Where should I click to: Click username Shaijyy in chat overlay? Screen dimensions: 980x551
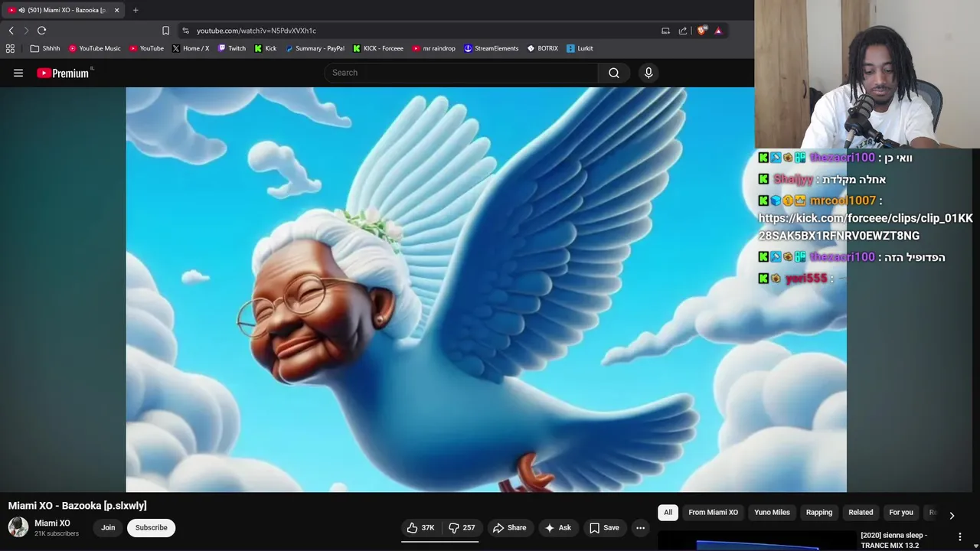coord(792,179)
